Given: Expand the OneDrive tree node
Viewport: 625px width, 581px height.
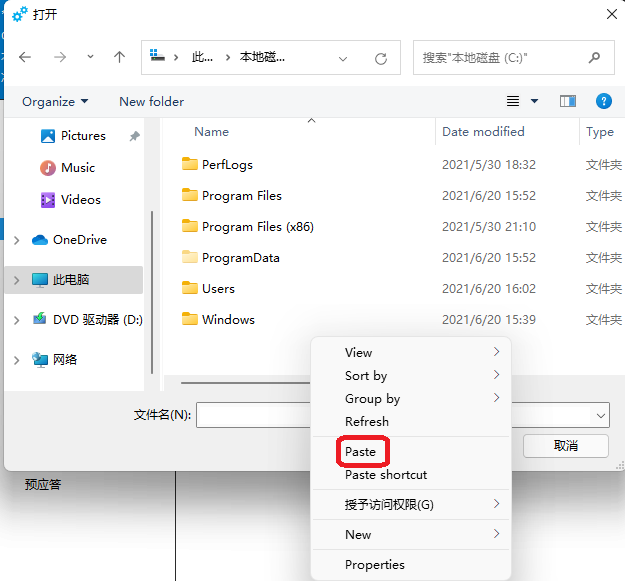Looking at the screenshot, I should click(16, 240).
